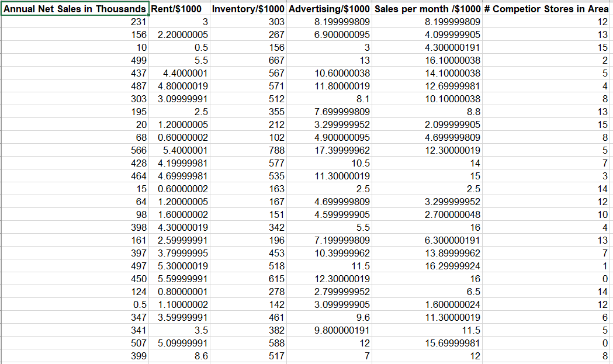The width and height of the screenshot is (613, 364).
Task: Click the inventory cell containing 667
Action: (x=248, y=61)
